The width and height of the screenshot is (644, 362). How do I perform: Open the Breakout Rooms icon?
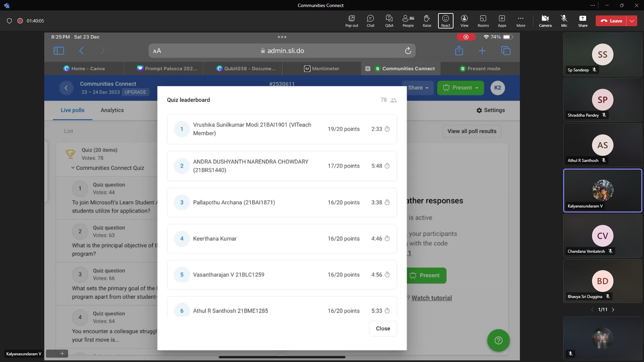point(483,21)
